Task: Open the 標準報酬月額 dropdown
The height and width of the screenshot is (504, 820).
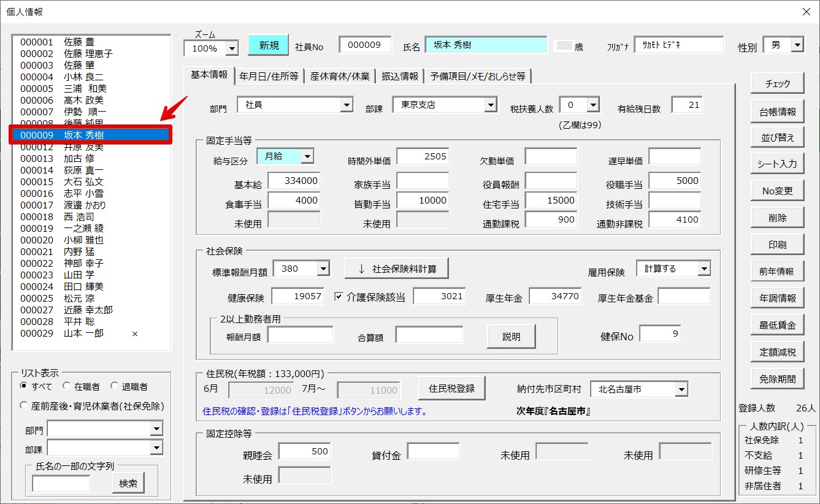Action: tap(323, 269)
